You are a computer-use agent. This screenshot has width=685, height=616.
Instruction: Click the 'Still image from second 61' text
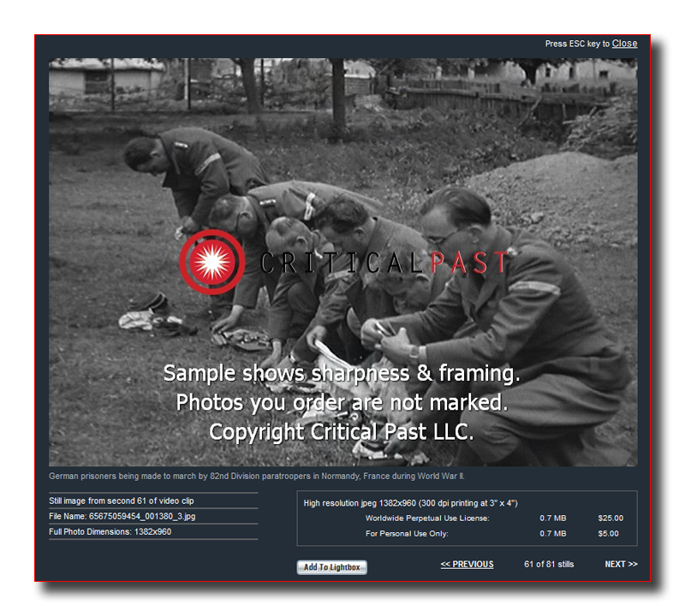[x=122, y=500]
